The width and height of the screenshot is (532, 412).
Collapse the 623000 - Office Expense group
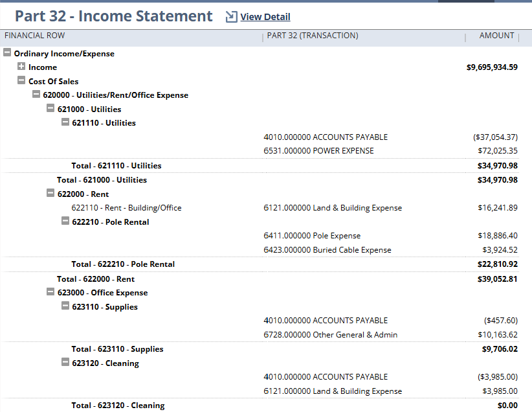click(x=50, y=292)
